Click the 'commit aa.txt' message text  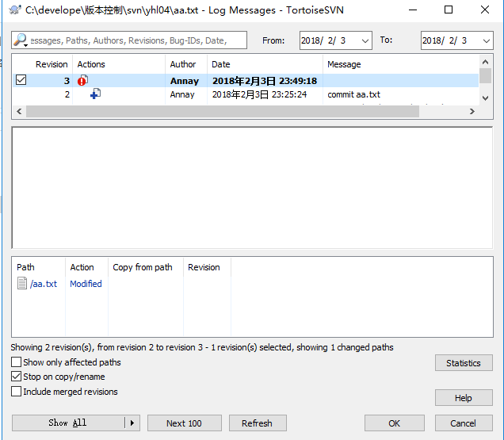point(353,94)
